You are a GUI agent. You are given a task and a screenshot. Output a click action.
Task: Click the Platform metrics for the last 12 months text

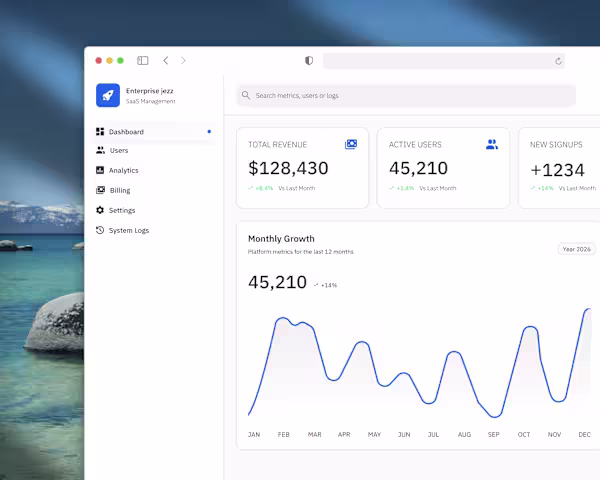point(301,251)
